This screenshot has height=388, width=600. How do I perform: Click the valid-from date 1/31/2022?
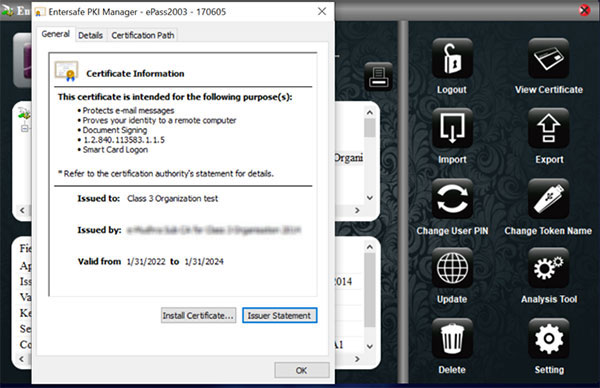tap(146, 262)
